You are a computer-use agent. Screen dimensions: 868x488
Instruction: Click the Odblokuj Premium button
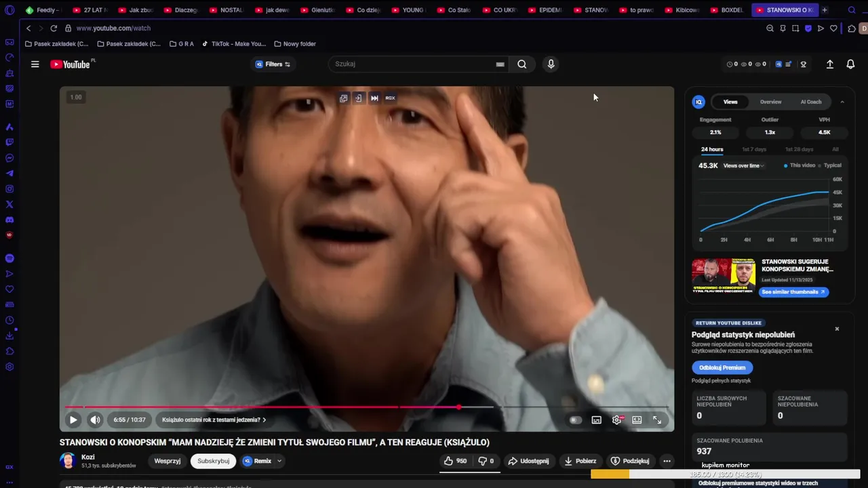click(722, 367)
